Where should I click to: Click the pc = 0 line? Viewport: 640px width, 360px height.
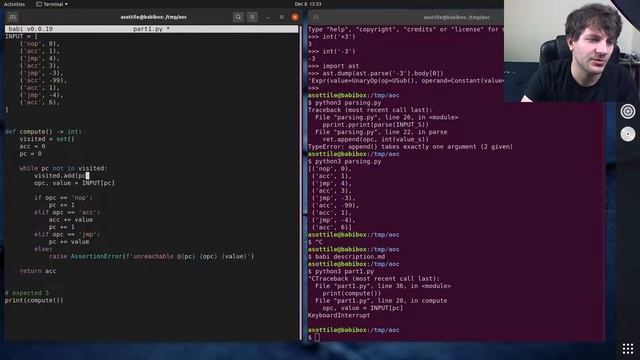point(31,154)
